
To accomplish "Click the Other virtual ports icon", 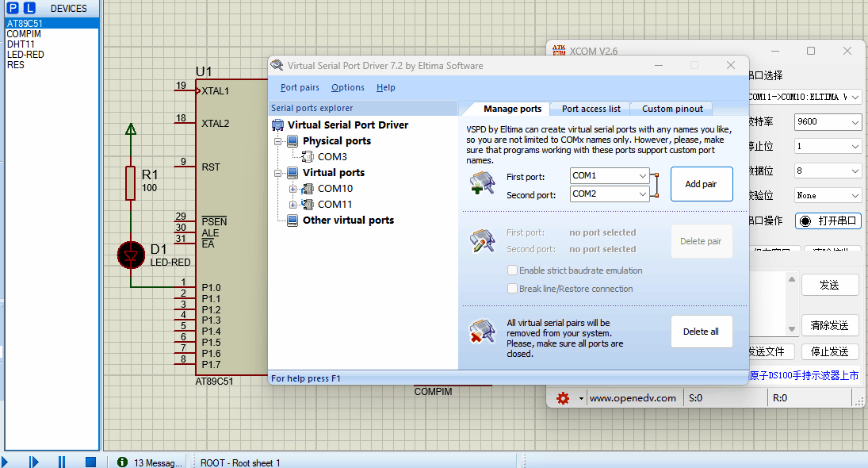I will (x=293, y=221).
